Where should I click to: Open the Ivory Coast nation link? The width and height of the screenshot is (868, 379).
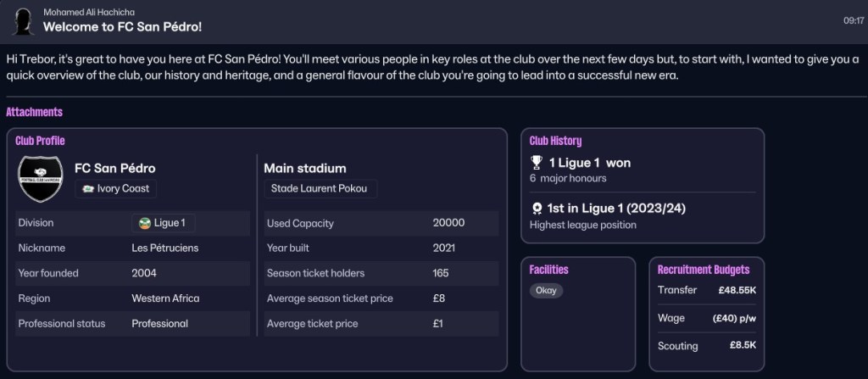tap(115, 188)
